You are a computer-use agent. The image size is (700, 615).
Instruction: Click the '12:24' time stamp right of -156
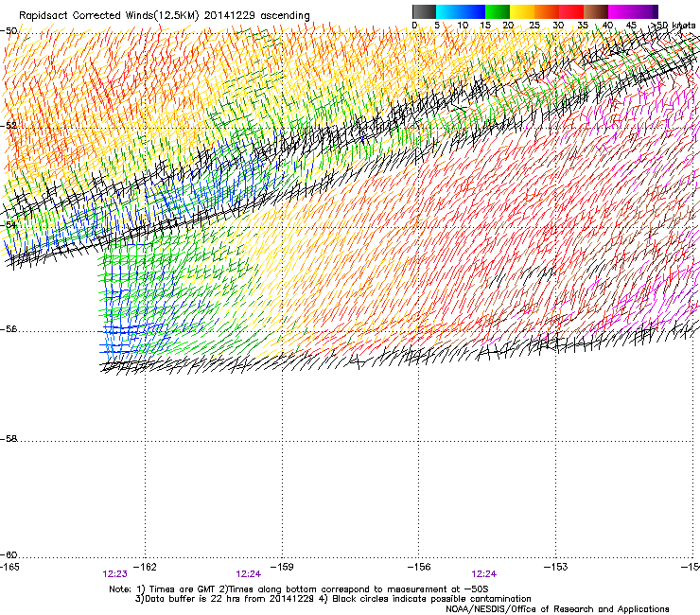484,574
